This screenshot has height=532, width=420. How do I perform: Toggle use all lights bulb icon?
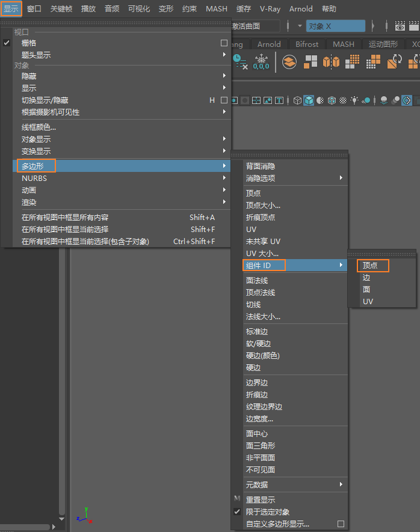point(354,100)
